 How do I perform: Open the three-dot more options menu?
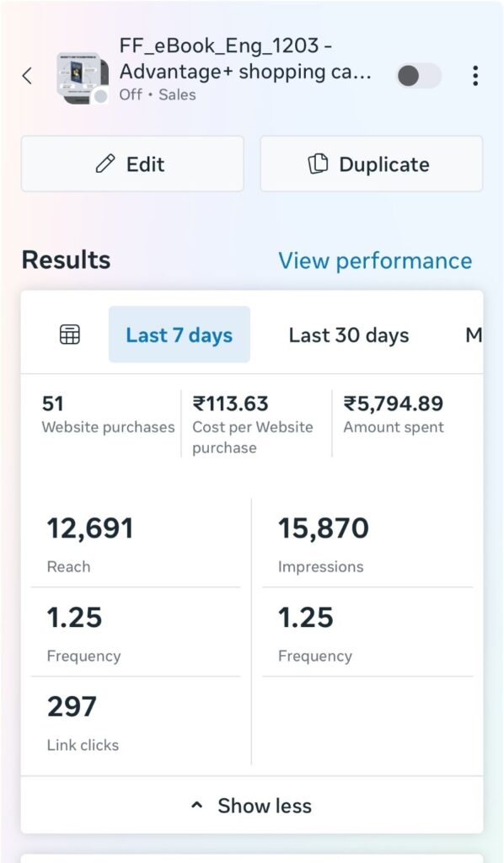point(475,75)
